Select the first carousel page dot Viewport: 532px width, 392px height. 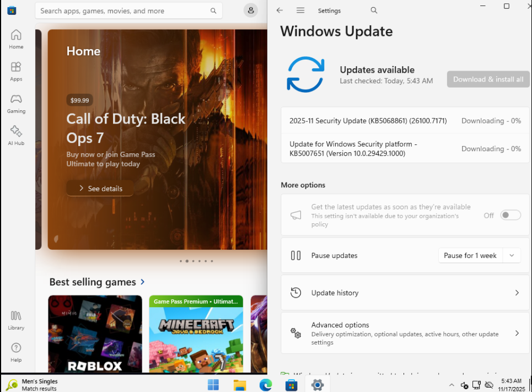[180, 261]
